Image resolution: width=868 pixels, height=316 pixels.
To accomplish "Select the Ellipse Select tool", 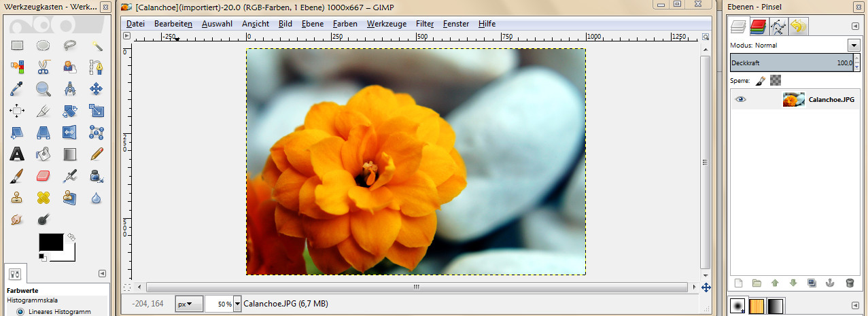I will coord(44,46).
